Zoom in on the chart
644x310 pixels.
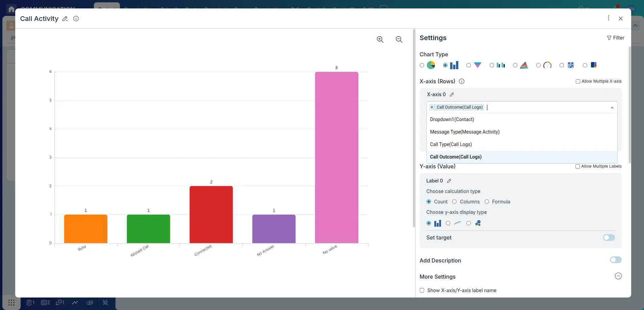[380, 39]
